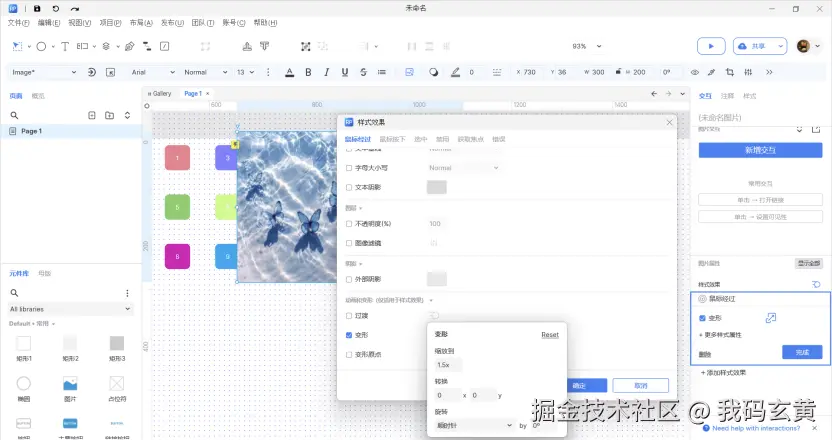Open the rotation direction dropdown in transform popup
832x440 pixels.
(474, 425)
